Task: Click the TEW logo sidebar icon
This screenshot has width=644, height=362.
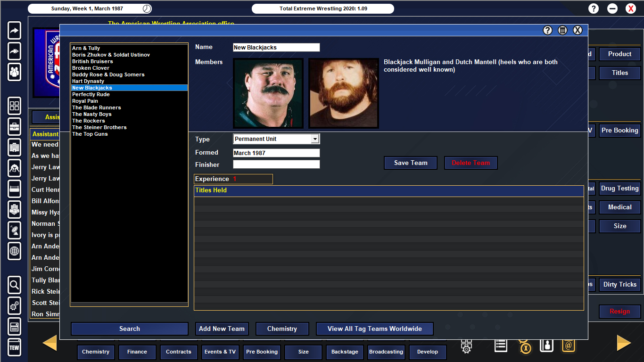Action: pyautogui.click(x=15, y=347)
